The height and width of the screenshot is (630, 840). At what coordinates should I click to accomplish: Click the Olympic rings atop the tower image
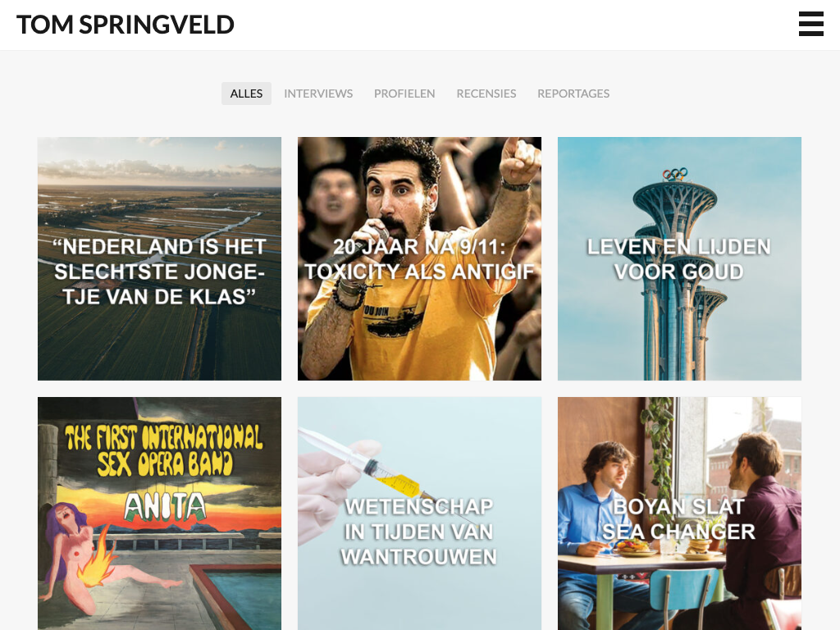click(674, 174)
